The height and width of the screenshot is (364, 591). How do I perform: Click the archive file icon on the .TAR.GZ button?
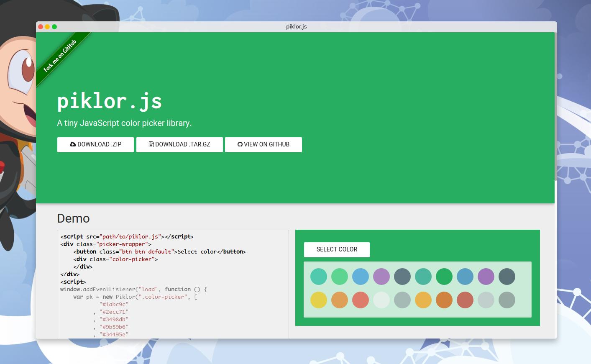(151, 144)
